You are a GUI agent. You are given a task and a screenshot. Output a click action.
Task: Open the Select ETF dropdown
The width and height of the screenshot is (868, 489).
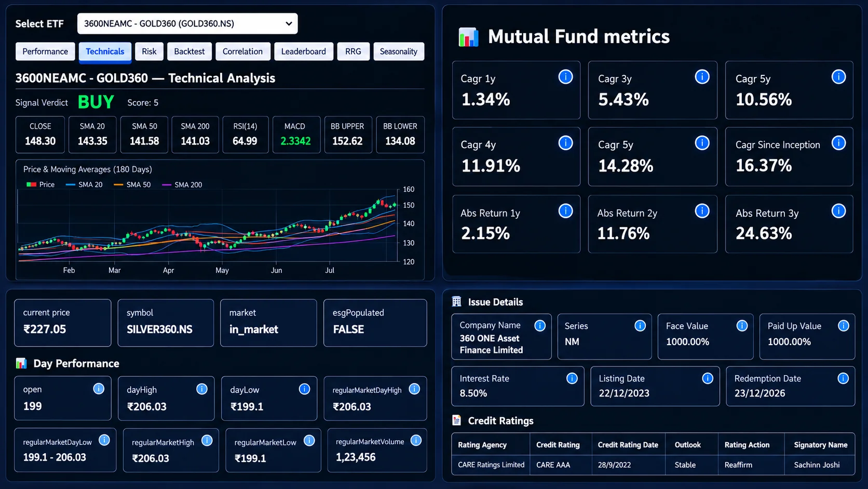click(x=187, y=23)
